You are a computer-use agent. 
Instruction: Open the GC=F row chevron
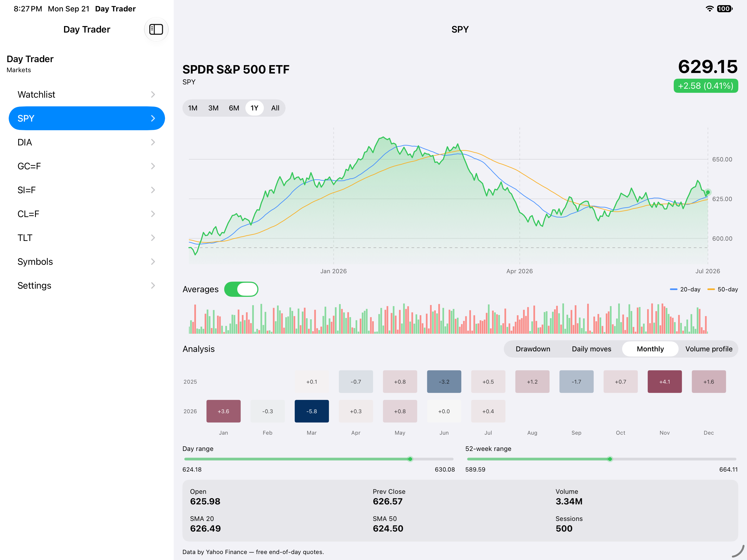click(x=153, y=166)
